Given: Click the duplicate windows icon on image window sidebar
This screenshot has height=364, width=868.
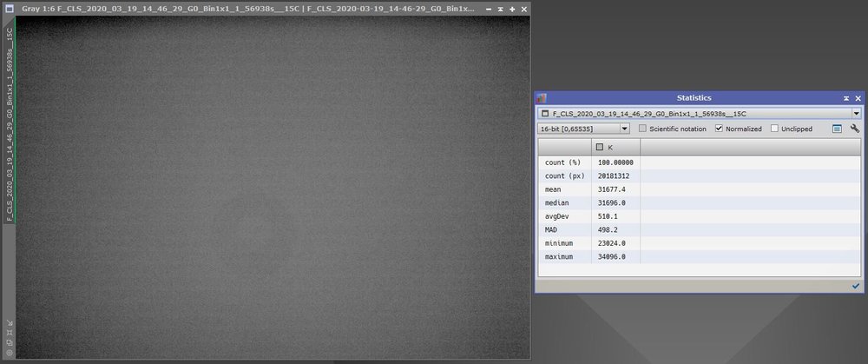Looking at the screenshot, I should [10, 342].
